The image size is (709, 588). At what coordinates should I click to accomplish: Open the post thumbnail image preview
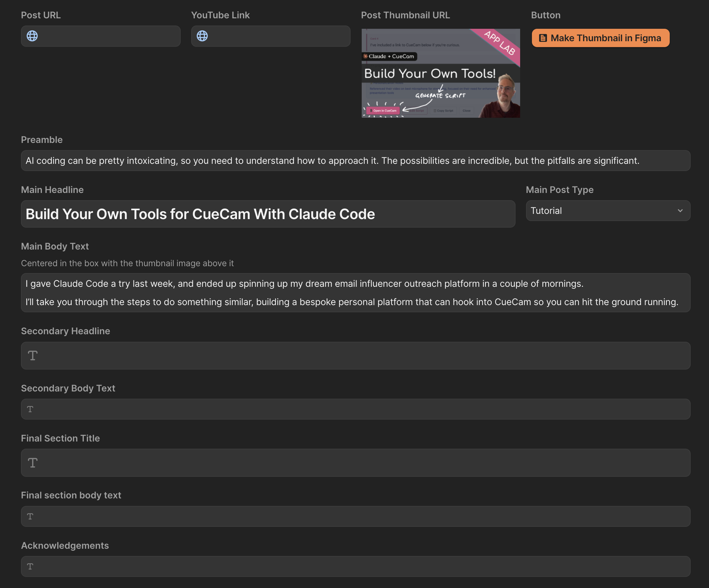[x=441, y=73]
